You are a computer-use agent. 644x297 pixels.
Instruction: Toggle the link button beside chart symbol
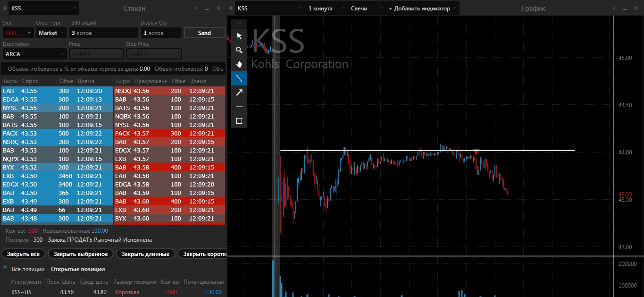pyautogui.click(x=231, y=8)
